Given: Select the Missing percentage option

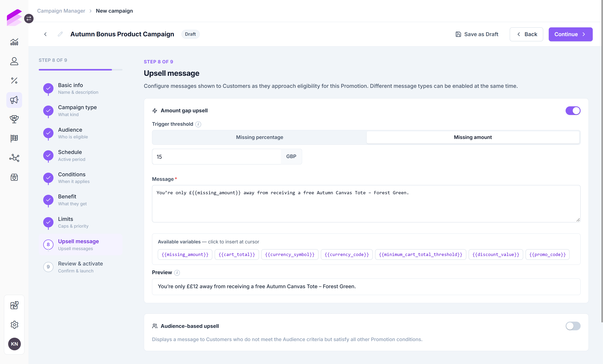Looking at the screenshot, I should pos(259,137).
